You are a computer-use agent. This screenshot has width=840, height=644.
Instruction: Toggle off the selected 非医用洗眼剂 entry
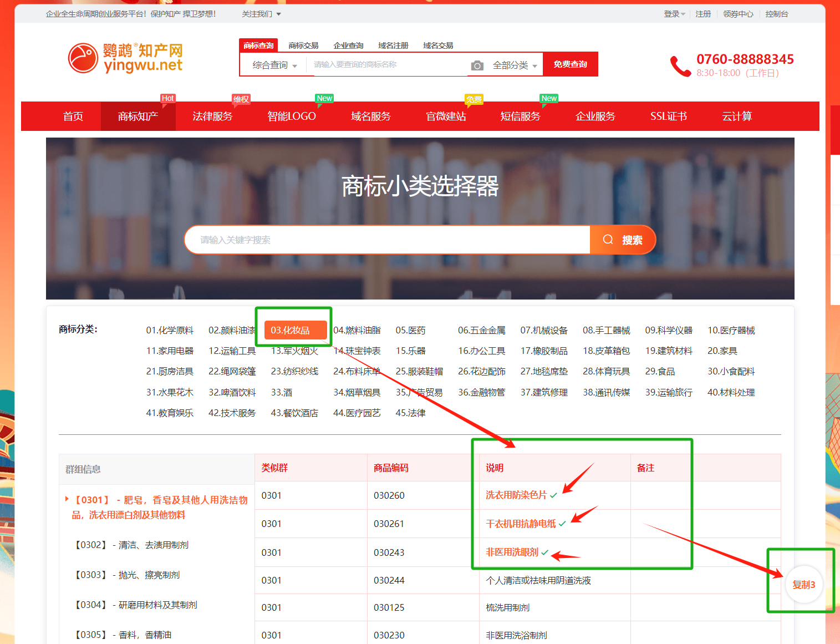(512, 552)
